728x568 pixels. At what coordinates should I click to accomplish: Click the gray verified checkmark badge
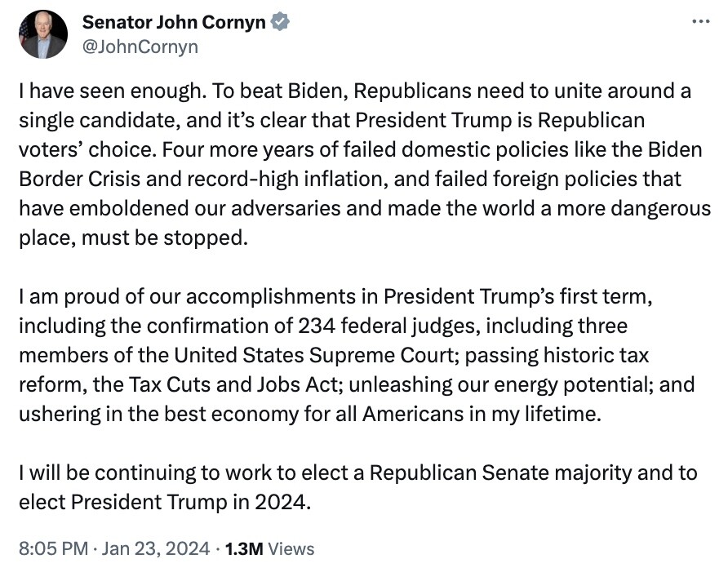pos(280,23)
